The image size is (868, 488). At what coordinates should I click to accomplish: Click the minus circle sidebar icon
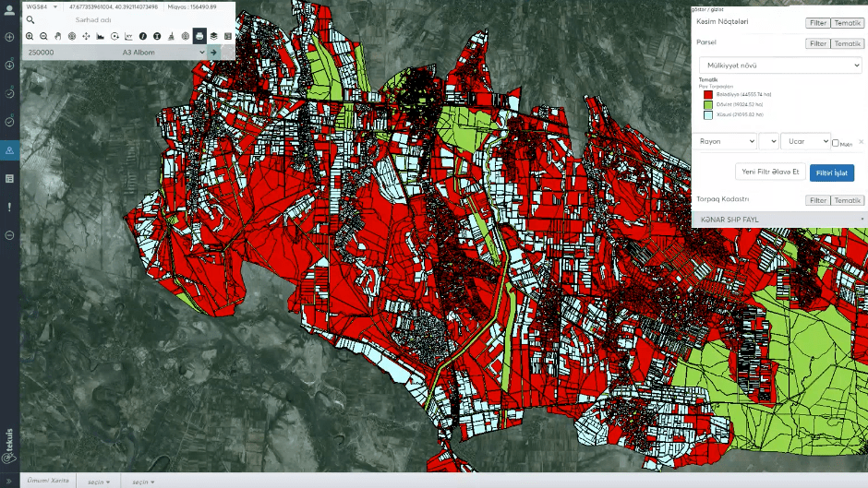(9, 236)
